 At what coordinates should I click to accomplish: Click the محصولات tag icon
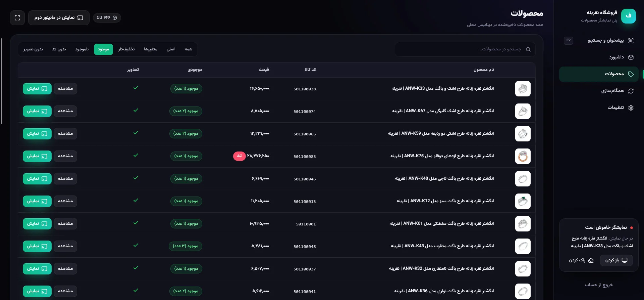631,74
